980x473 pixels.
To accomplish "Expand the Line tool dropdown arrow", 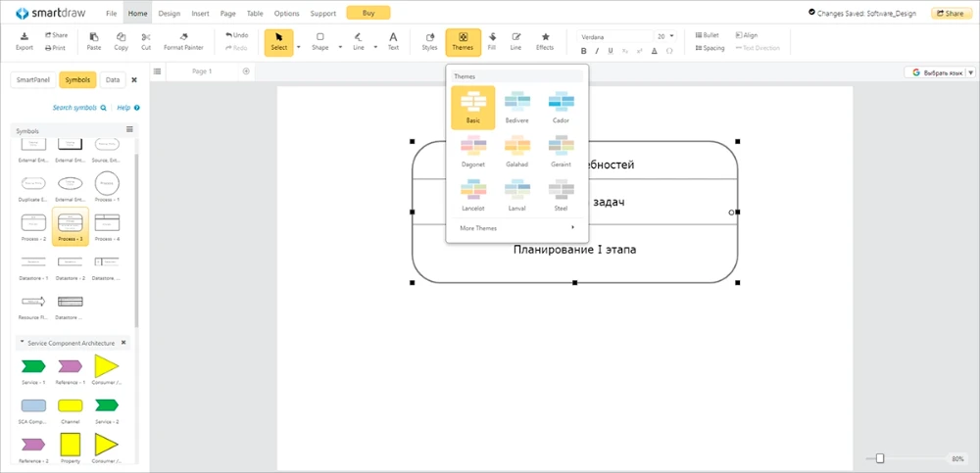I will pyautogui.click(x=375, y=47).
